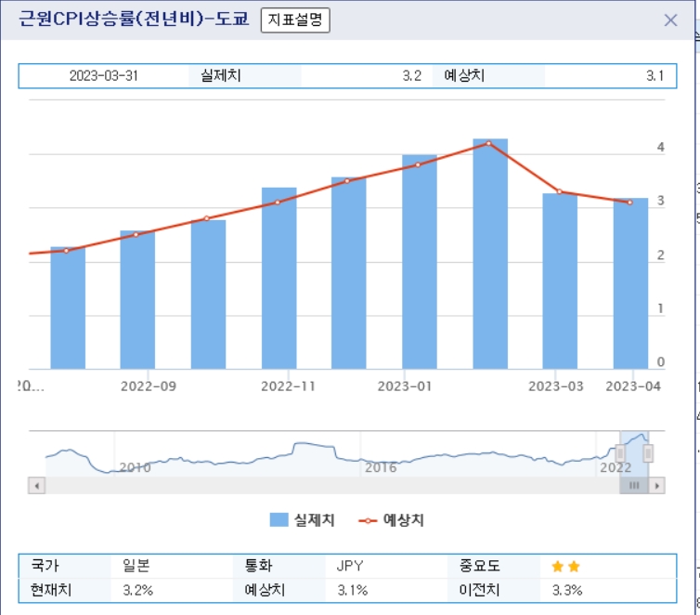Image resolution: width=700 pixels, height=615 pixels.
Task: Click the left scroll arrow of the navigator
Action: (x=36, y=486)
